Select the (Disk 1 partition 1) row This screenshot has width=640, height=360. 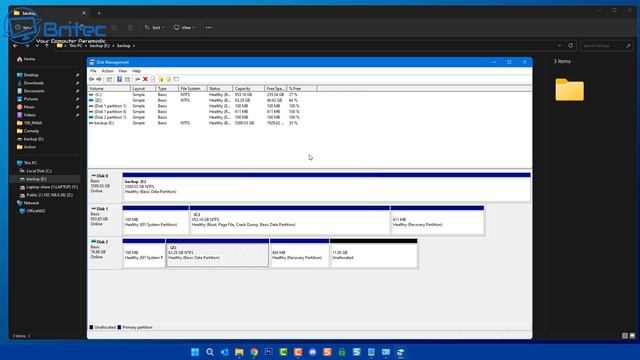[x=194, y=106]
